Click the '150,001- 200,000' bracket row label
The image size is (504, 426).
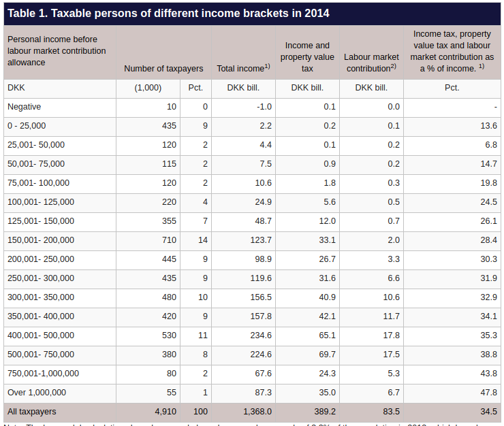click(x=41, y=240)
